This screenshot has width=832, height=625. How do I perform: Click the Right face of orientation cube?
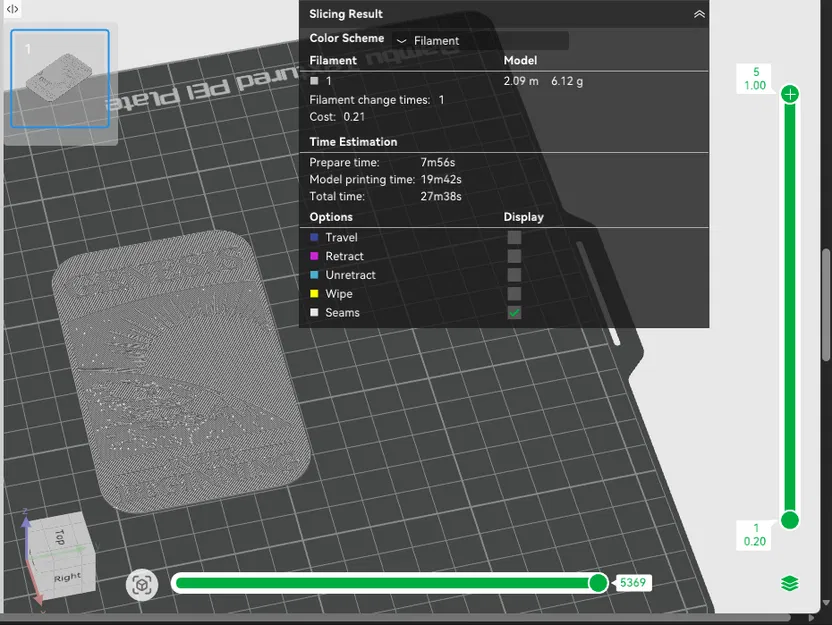tap(67, 577)
